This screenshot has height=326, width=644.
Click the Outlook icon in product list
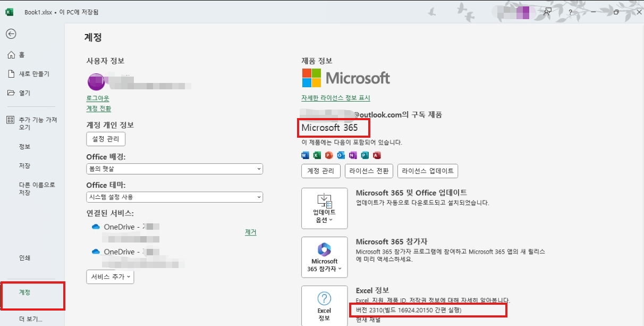coord(341,155)
